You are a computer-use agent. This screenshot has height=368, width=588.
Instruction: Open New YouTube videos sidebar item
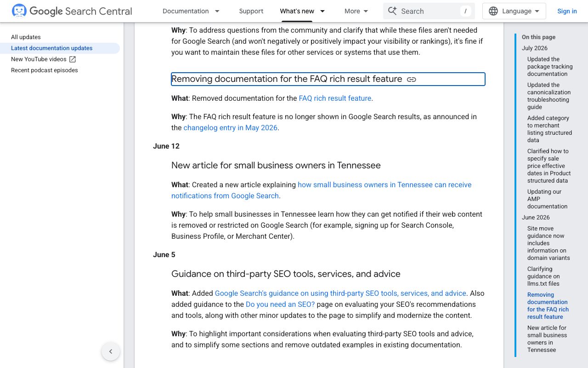(39, 59)
